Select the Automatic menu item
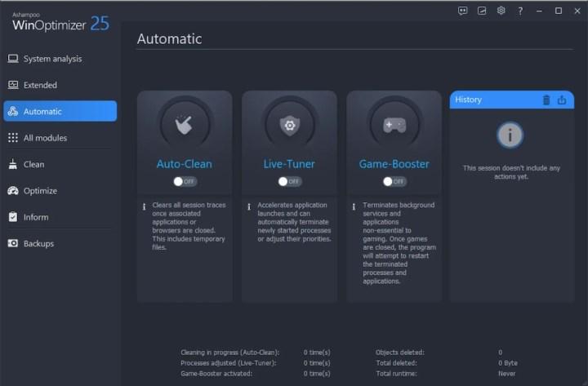The image size is (588, 386). pyautogui.click(x=60, y=111)
